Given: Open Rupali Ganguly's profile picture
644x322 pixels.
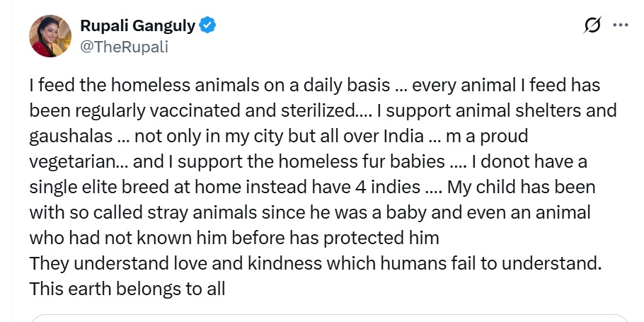Looking at the screenshot, I should 50,36.
